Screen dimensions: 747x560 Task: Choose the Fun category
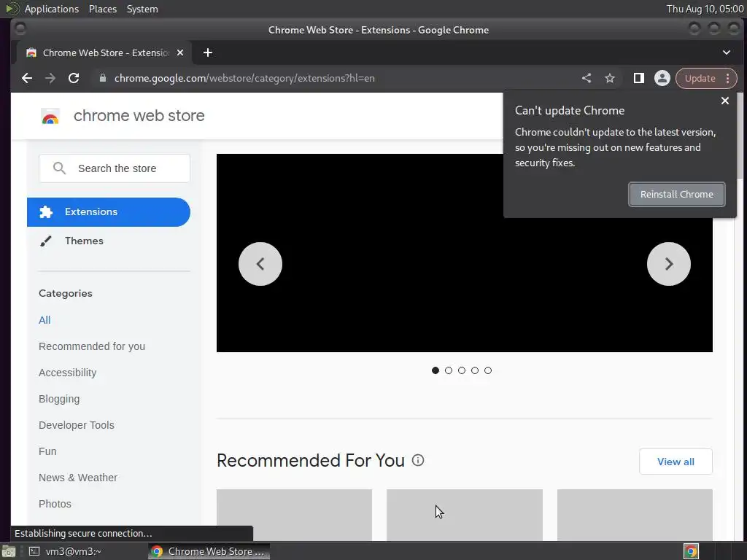[x=47, y=451]
